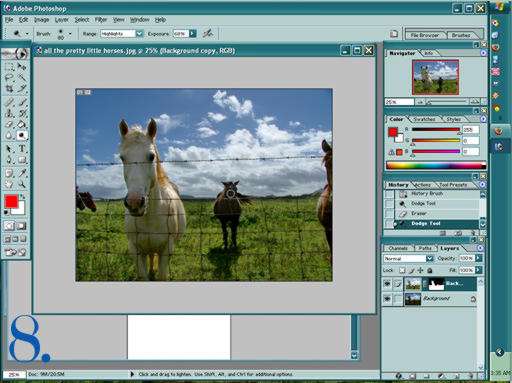
Task: Open the layer blend mode dropdown
Action: (x=430, y=258)
